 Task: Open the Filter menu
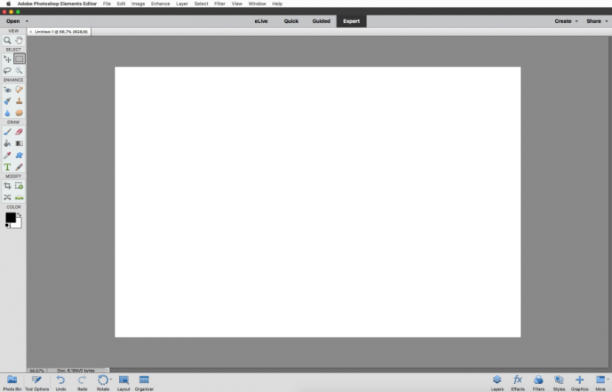[x=220, y=4]
